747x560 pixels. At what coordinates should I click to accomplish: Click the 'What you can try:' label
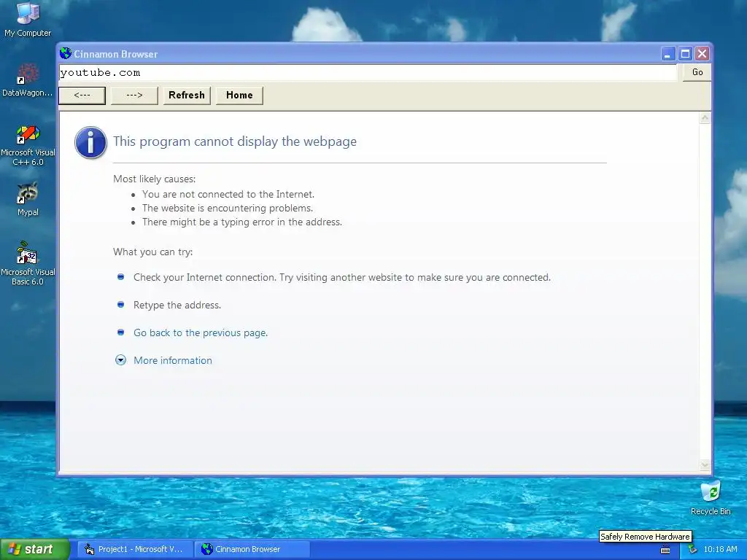153,252
